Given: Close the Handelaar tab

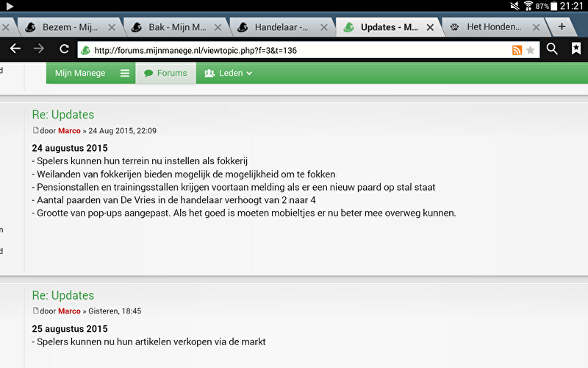Looking at the screenshot, I should (x=324, y=27).
